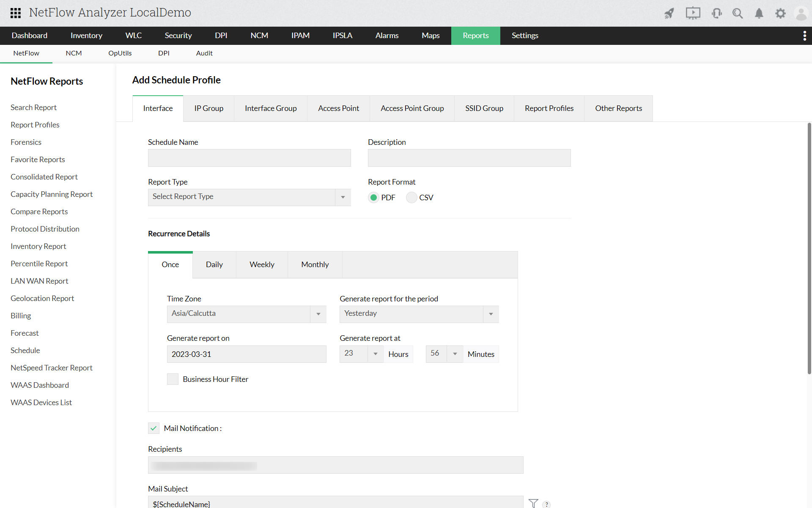Viewport: 812px width, 508px height.
Task: Open the three-dot vertical menu
Action: pos(804,36)
